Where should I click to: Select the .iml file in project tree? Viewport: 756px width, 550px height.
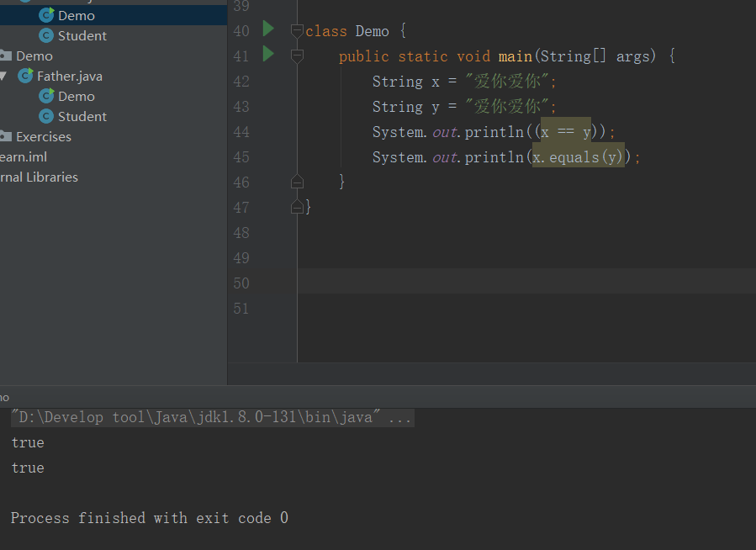(24, 157)
